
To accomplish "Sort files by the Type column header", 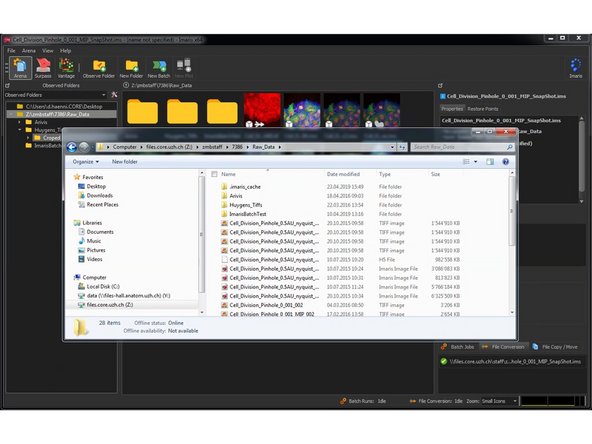I will (x=385, y=174).
